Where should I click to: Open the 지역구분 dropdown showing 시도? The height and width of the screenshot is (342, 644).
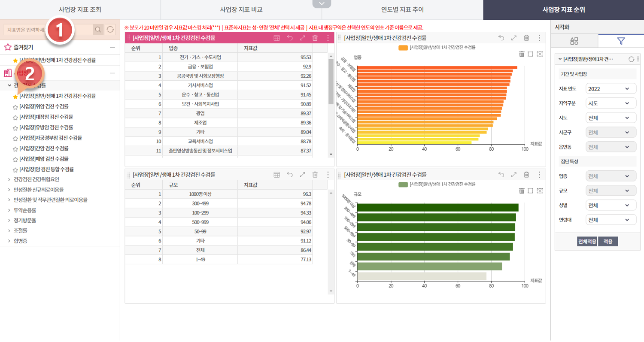[x=611, y=103]
